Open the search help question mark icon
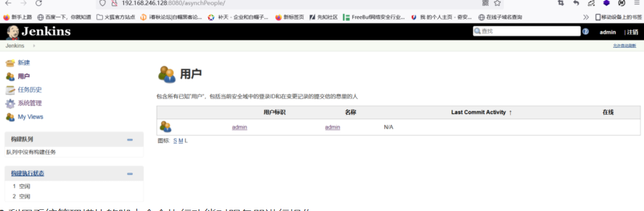The image size is (644, 211). coord(586,31)
